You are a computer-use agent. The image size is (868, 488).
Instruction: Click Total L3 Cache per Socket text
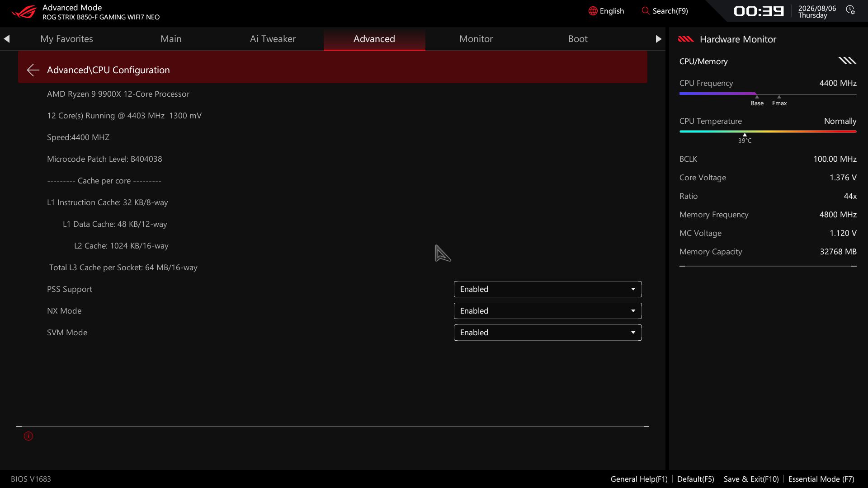point(123,267)
